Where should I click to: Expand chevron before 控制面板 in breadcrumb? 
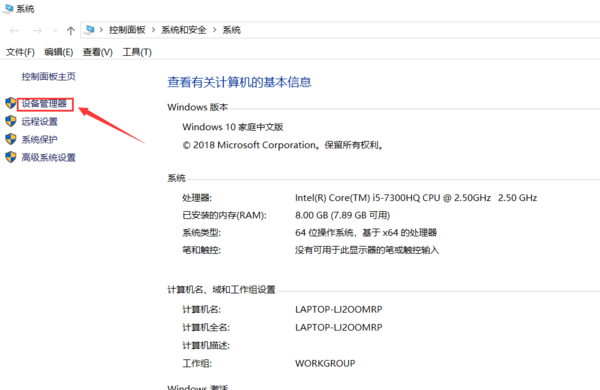[x=101, y=30]
